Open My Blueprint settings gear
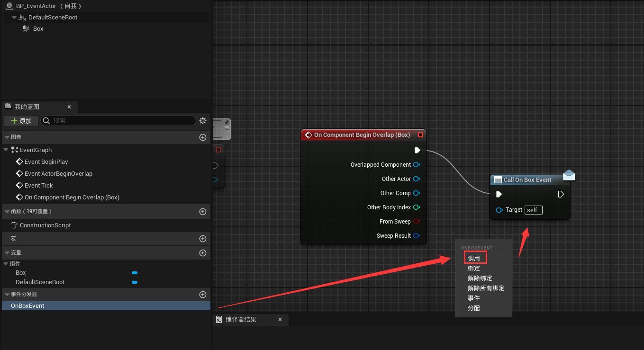This screenshot has width=644, height=350. click(x=203, y=121)
